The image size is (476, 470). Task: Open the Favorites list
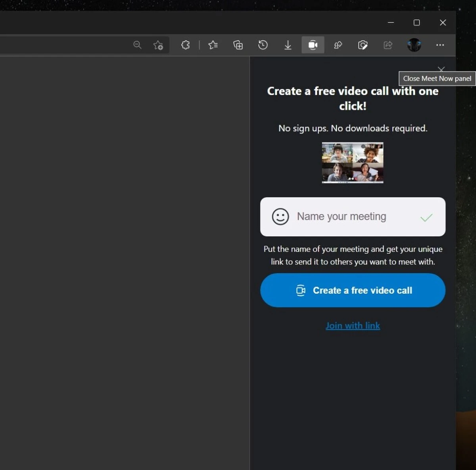tap(213, 45)
